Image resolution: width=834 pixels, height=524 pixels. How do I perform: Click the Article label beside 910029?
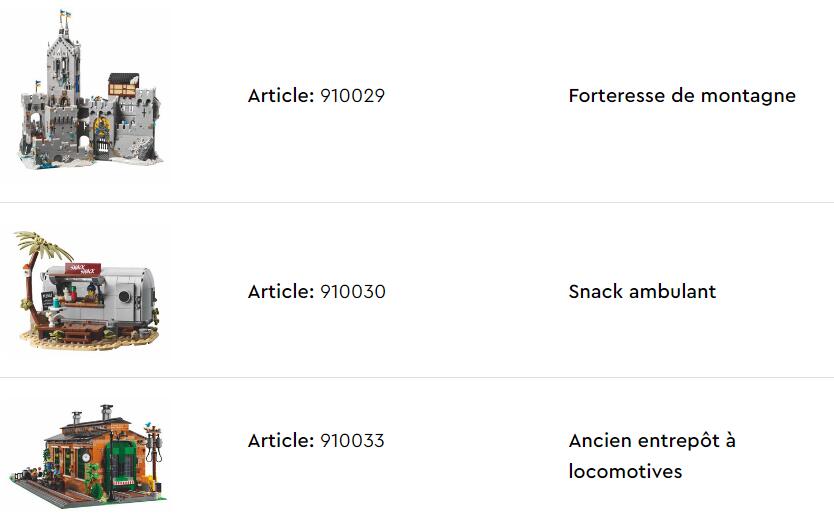pos(281,96)
